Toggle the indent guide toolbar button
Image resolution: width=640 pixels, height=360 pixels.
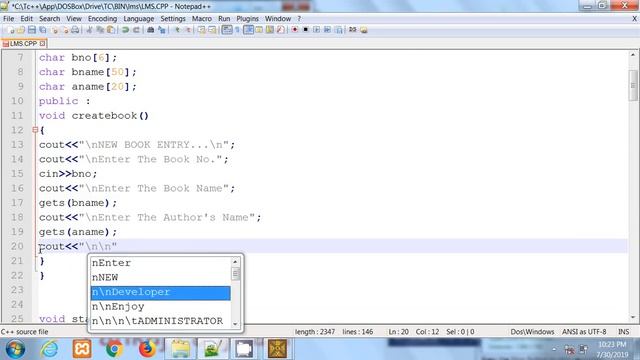248,30
